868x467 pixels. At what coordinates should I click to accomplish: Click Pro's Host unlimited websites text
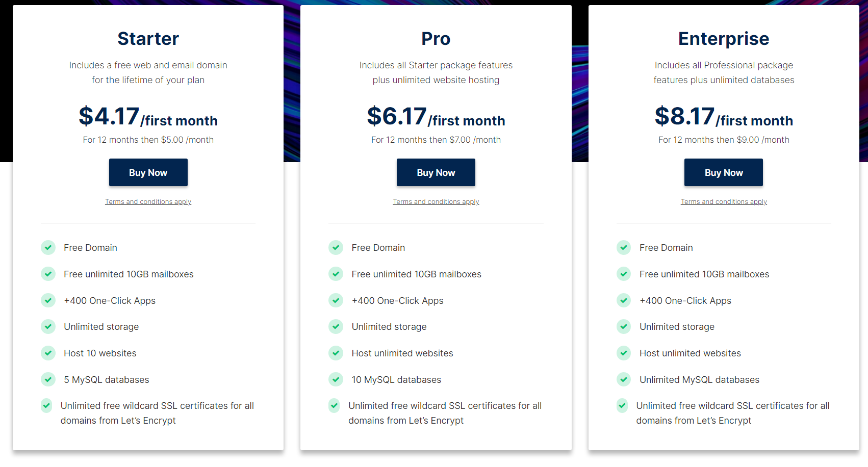402,353
